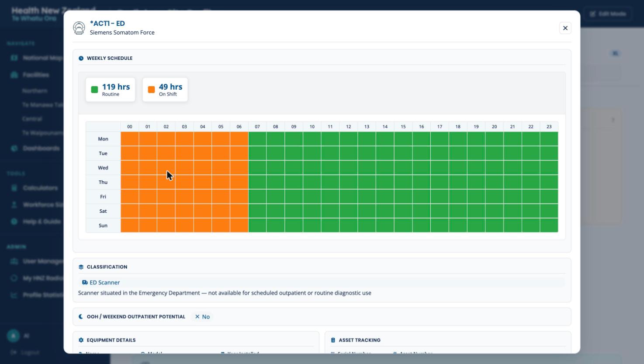Click the Help & Guide icon in the sidebar
Screen dimensions: 644x364
(14, 222)
